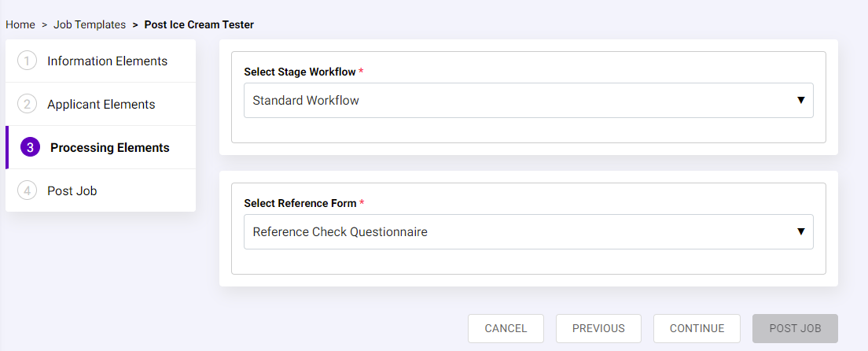Image resolution: width=868 pixels, height=351 pixels.
Task: Click the step 1 circle icon
Action: (x=27, y=61)
